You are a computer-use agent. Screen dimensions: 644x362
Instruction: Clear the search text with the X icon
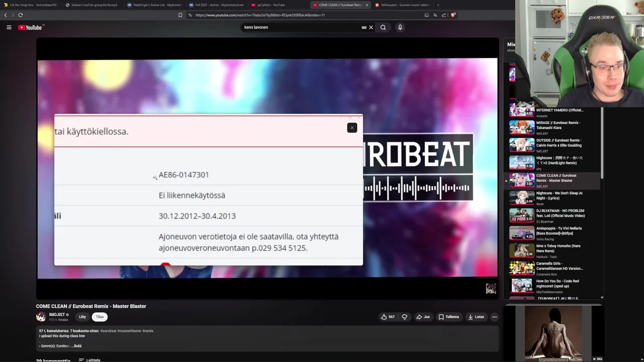tap(371, 28)
